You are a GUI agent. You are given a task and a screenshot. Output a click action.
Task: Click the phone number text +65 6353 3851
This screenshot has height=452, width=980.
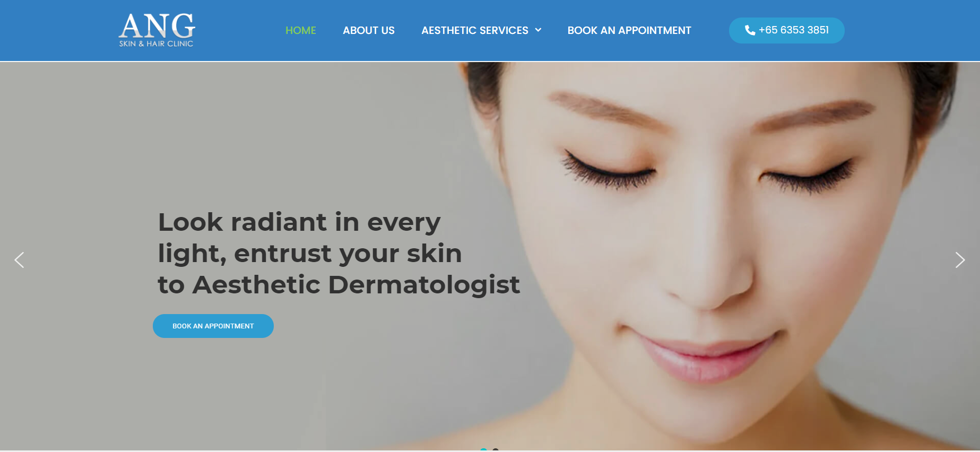(x=794, y=30)
